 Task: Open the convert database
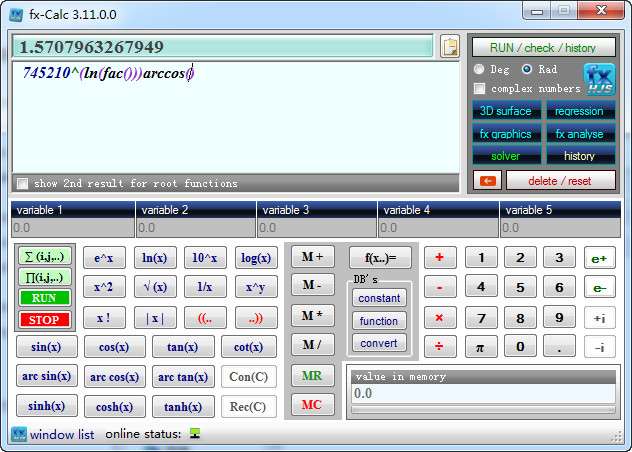point(379,343)
